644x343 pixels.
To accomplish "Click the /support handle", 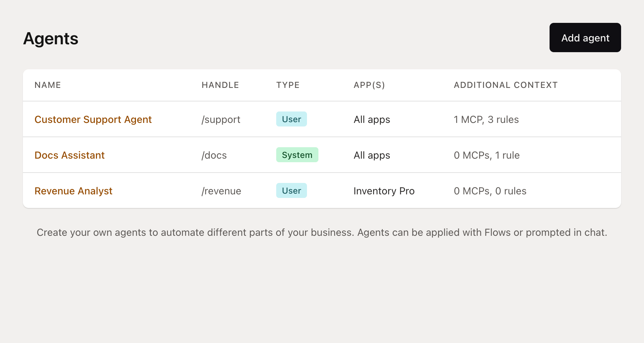I will [220, 119].
